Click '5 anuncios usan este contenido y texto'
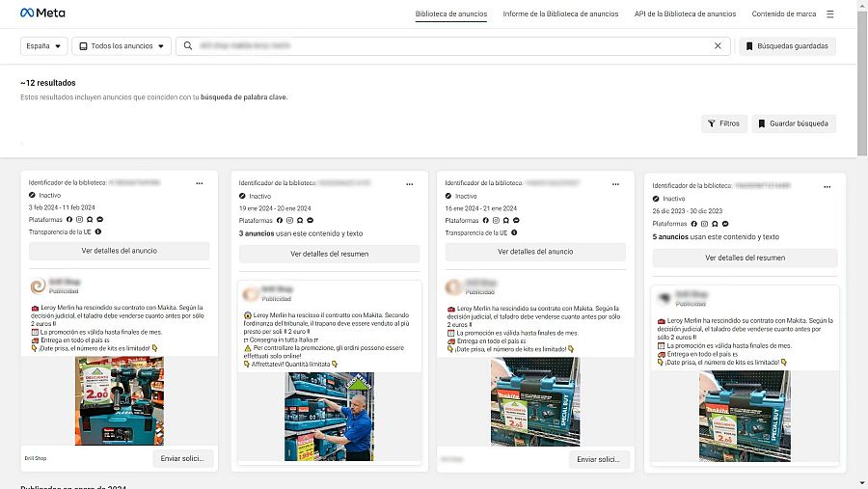 [x=716, y=237]
